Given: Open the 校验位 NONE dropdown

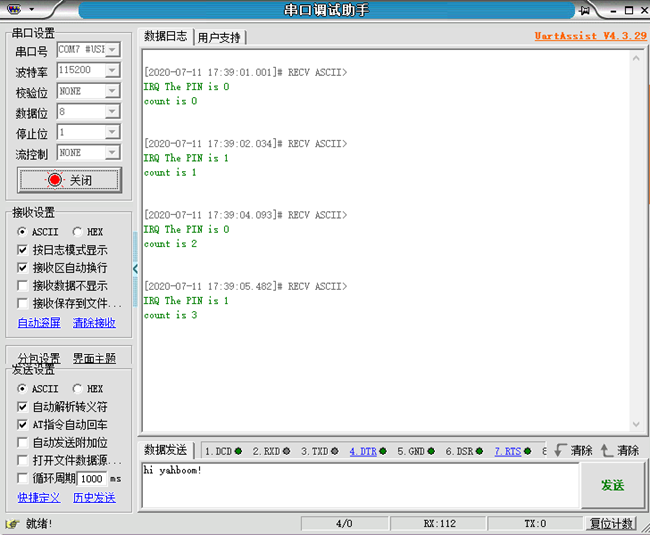Looking at the screenshot, I should pyautogui.click(x=112, y=91).
